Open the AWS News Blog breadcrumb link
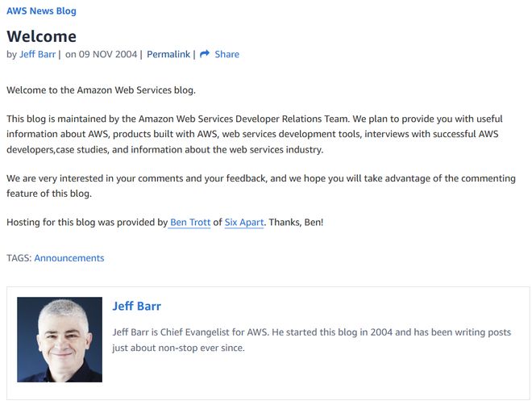The width and height of the screenshot is (532, 405). tap(41, 11)
